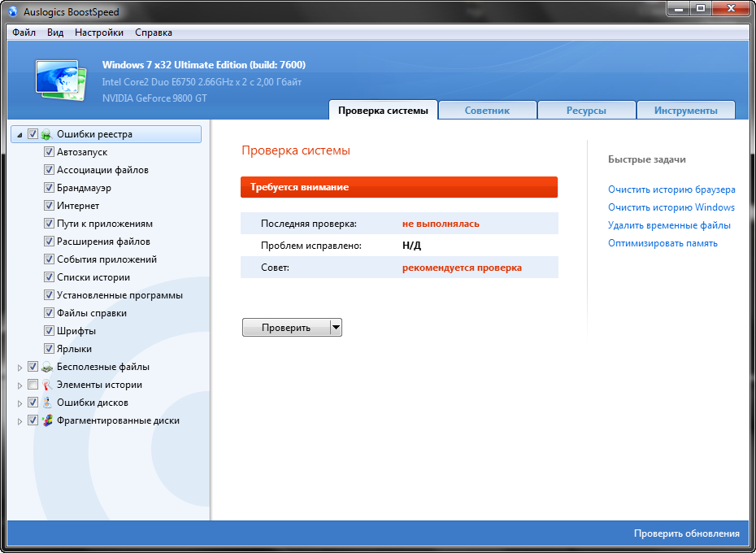Open the Проверить button dropdown arrow
Viewport: 756px width, 553px height.
pyautogui.click(x=336, y=328)
